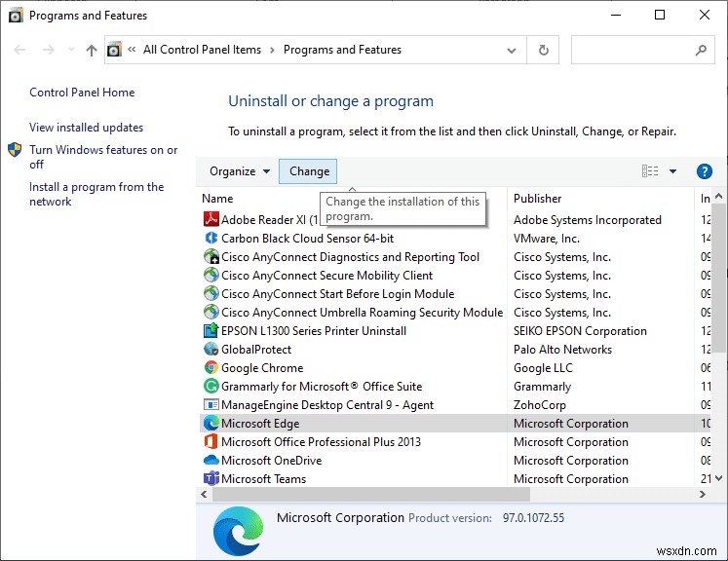Click All Control Panel Items breadcrumb
This screenshot has width=728, height=561.
coord(202,50)
